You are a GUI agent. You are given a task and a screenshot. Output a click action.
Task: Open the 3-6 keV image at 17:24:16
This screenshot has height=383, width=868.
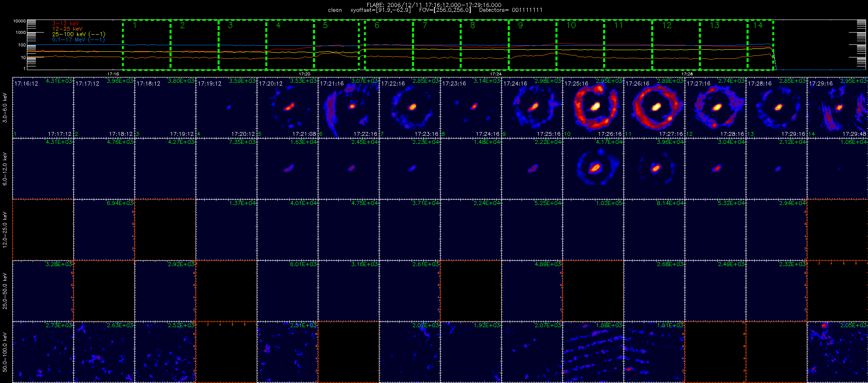click(x=532, y=108)
